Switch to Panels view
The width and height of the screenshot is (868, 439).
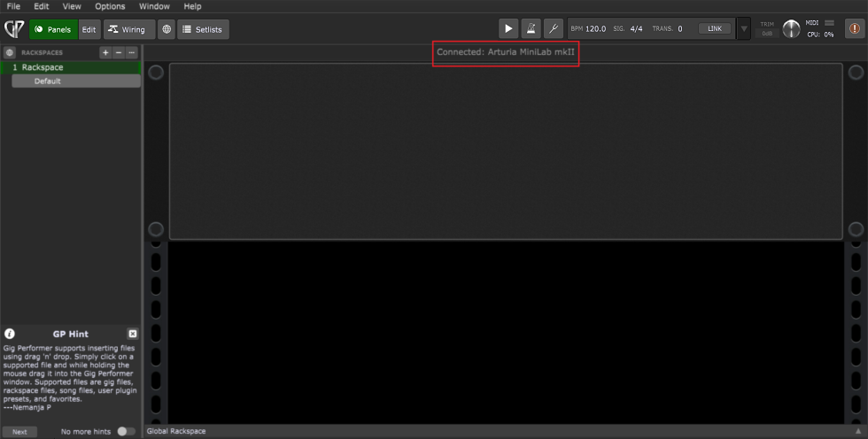[x=54, y=29]
